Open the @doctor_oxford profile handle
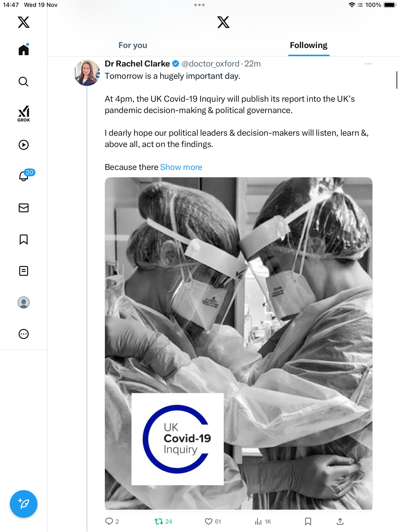The width and height of the screenshot is (399, 532). click(x=211, y=64)
